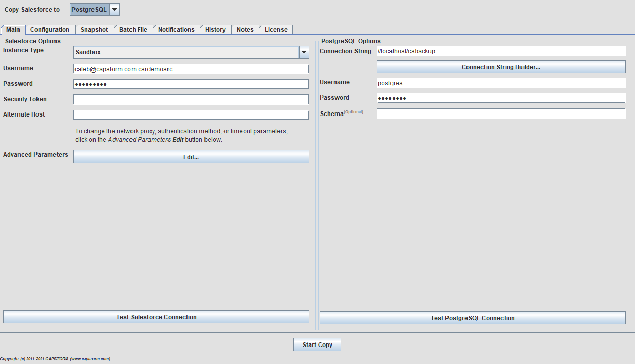Screen dimensions: 635x364
Task: Focus the PostgreSQL Username field
Action: [x=501, y=83]
